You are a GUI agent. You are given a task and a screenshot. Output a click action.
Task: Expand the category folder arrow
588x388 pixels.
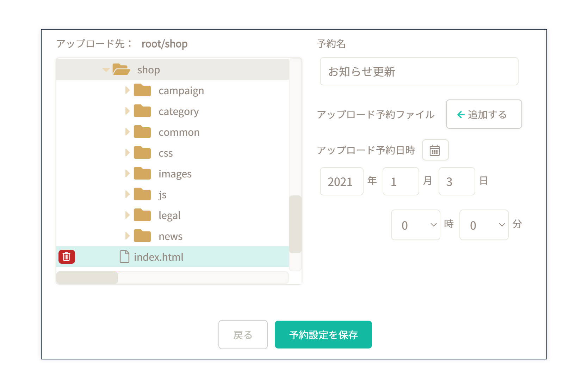click(x=128, y=111)
